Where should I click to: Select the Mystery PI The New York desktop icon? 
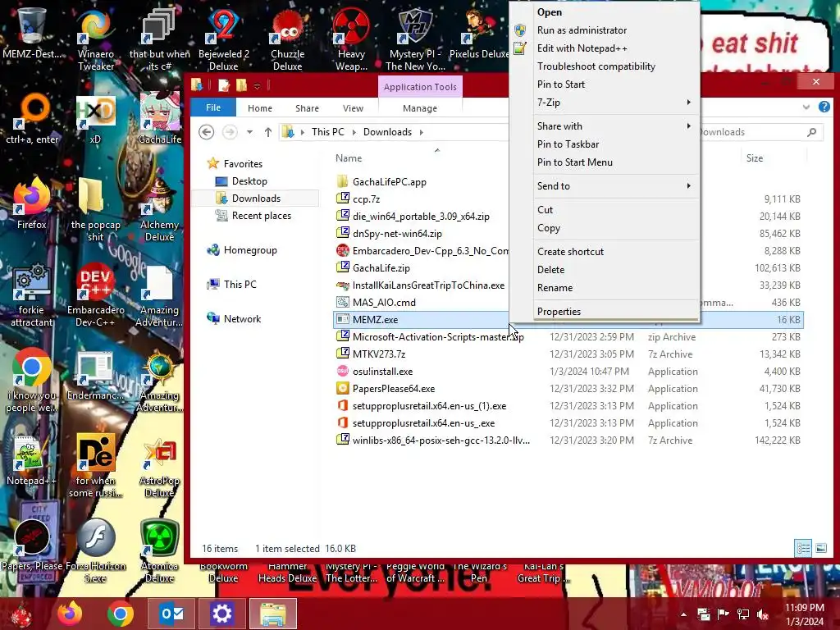tap(415, 38)
